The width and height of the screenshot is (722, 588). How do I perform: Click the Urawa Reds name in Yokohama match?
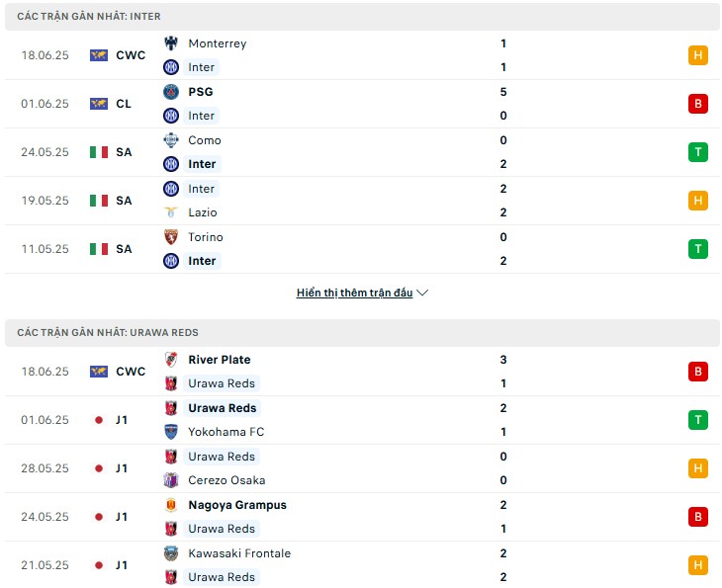[x=222, y=407]
